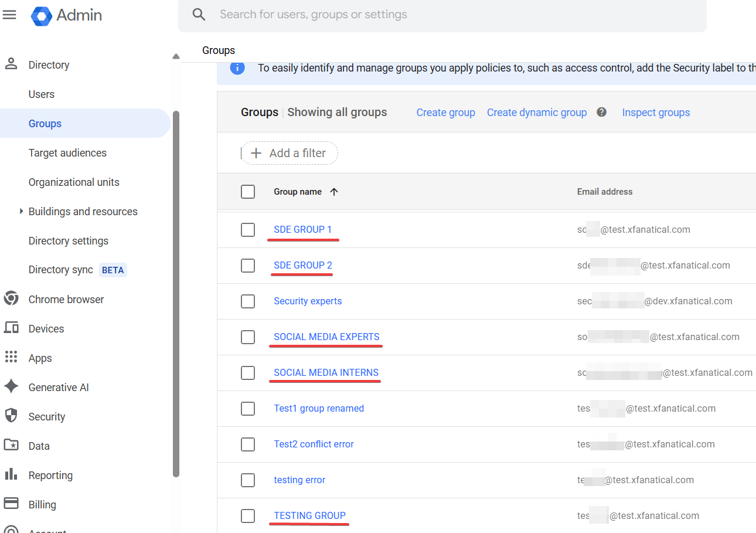Check the Test1 group renamed checkbox
Image resolution: width=756 pixels, height=533 pixels.
click(248, 409)
